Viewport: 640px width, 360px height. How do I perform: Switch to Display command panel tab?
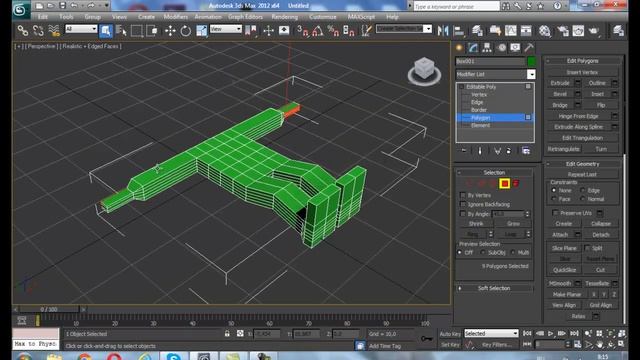point(515,48)
